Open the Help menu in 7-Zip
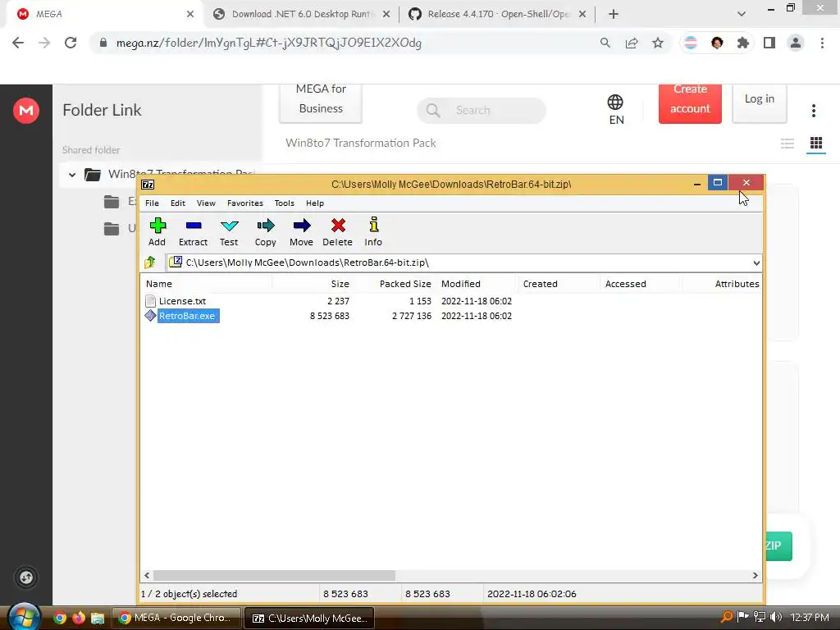 coord(315,203)
